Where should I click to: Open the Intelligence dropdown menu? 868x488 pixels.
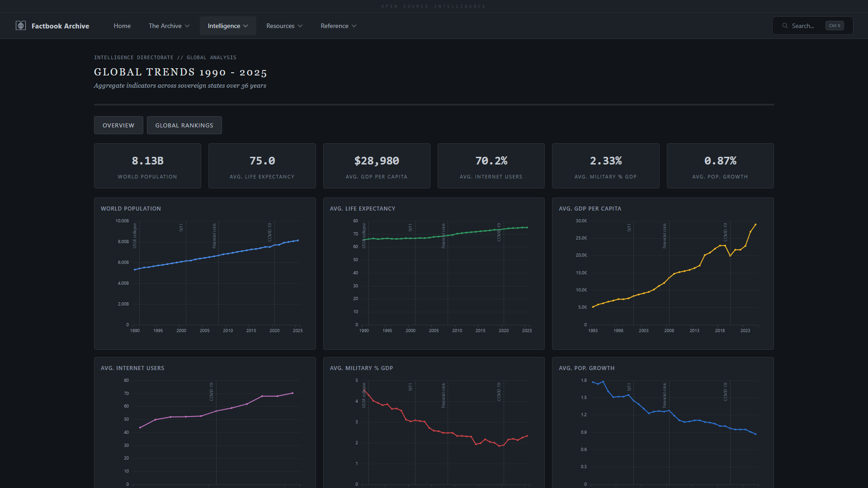(228, 26)
